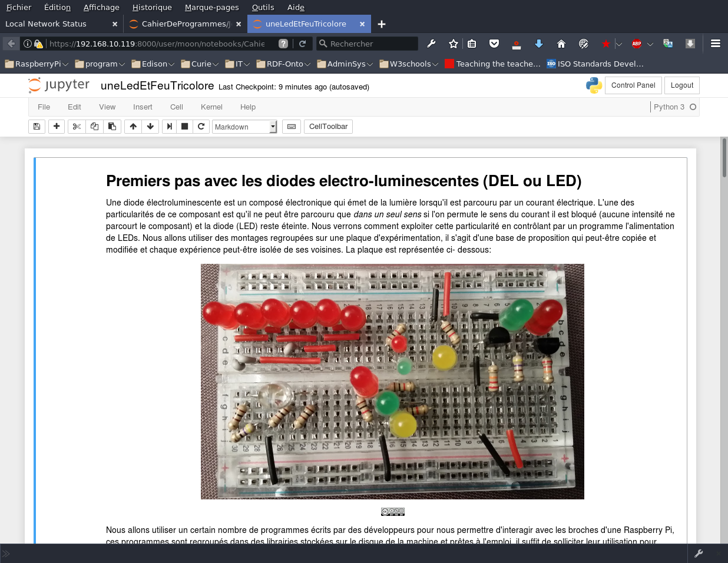The height and width of the screenshot is (563, 728).
Task: Toggle the bookmark star for this page
Action: [453, 44]
